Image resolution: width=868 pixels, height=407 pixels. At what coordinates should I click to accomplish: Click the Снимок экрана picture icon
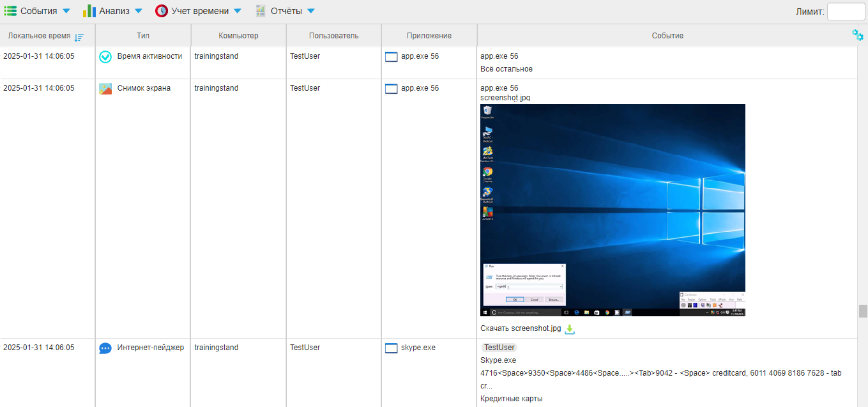105,88
